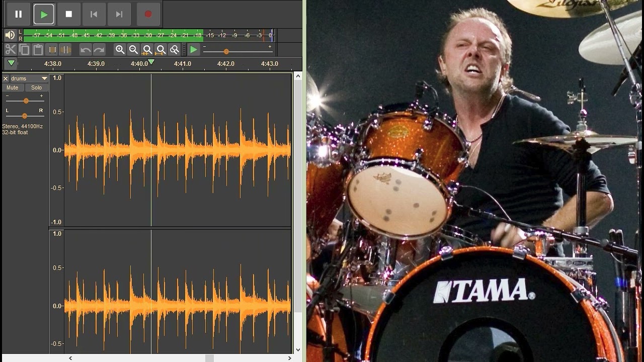Click the playback level meter bar
Screen dimensions: 644x362
(x=148, y=35)
